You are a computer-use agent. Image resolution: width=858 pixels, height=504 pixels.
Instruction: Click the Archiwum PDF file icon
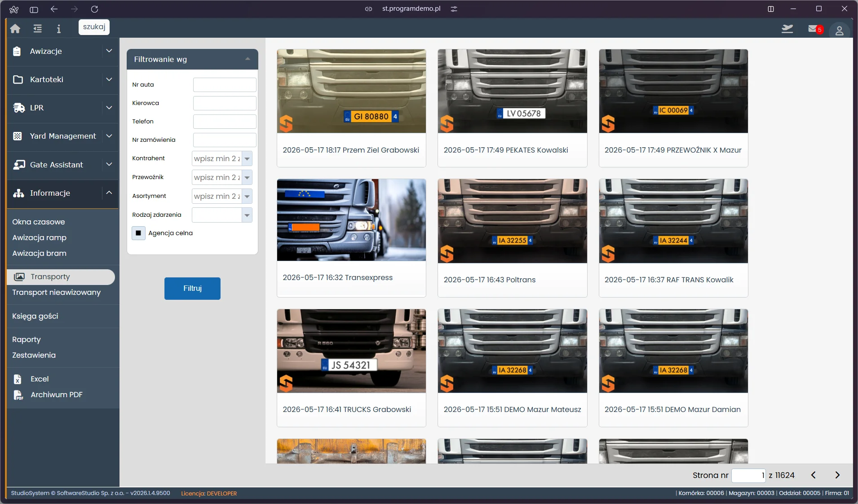point(18,395)
